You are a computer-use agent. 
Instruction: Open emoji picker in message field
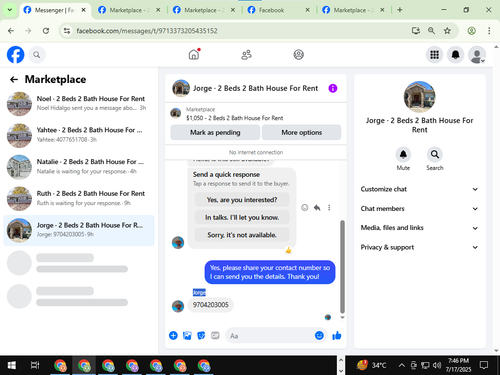tap(319, 335)
